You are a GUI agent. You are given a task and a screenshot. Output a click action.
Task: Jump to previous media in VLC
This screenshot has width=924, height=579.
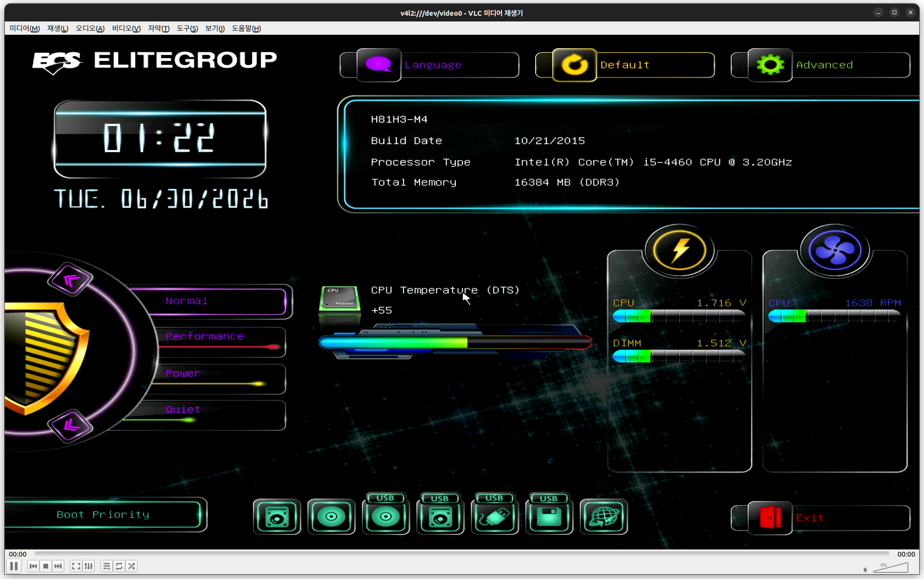[x=33, y=566]
